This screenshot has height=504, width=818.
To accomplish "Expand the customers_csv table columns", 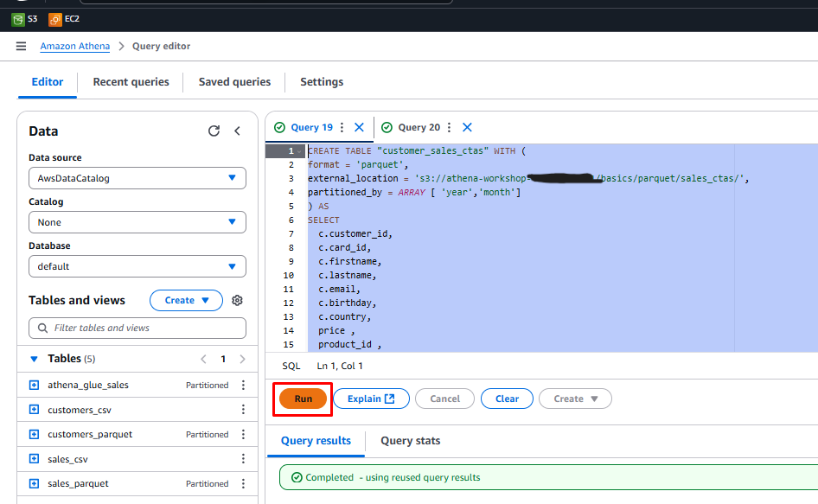I will [x=35, y=410].
